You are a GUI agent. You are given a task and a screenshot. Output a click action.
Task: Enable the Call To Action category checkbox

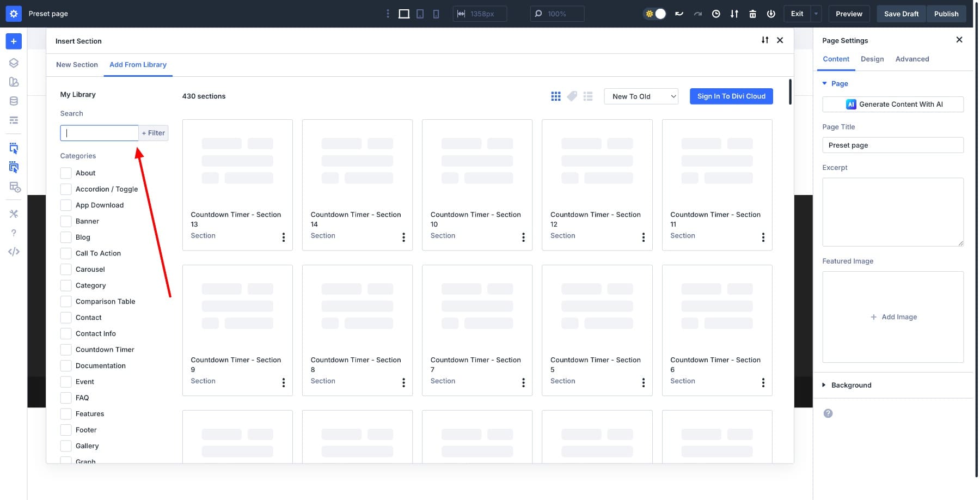tap(66, 253)
